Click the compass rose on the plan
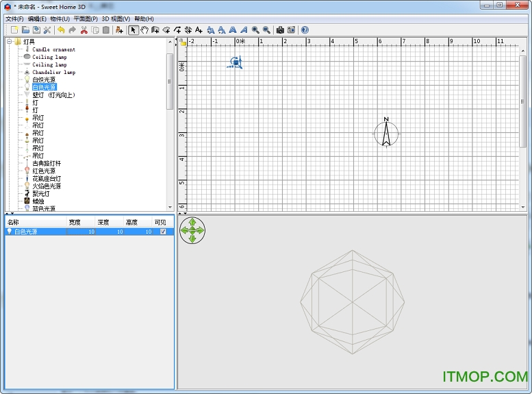This screenshot has width=532, height=394. (386, 133)
